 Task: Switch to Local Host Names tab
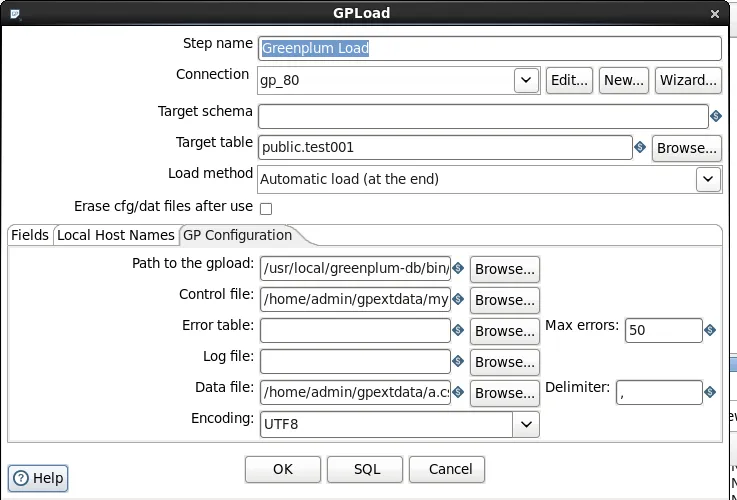[115, 235]
